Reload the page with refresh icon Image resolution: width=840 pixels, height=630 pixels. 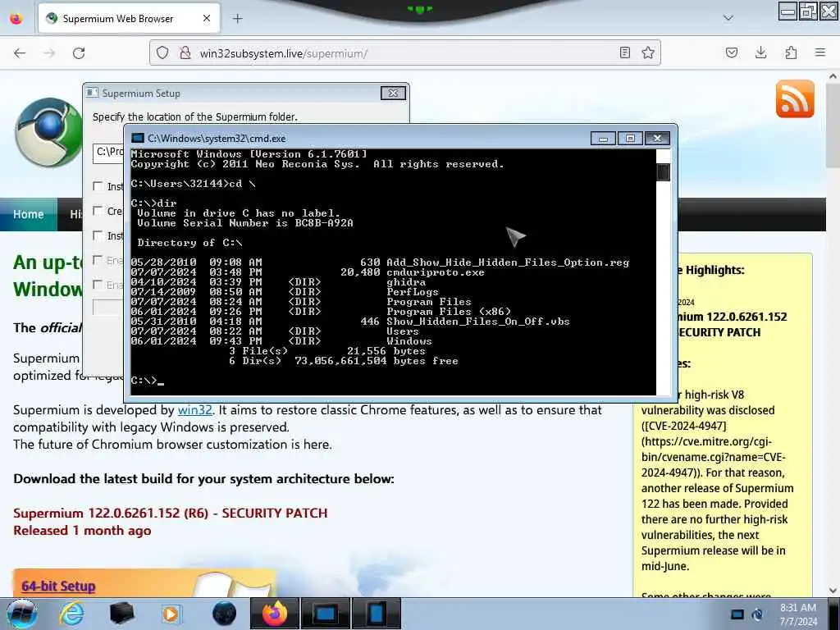(79, 53)
